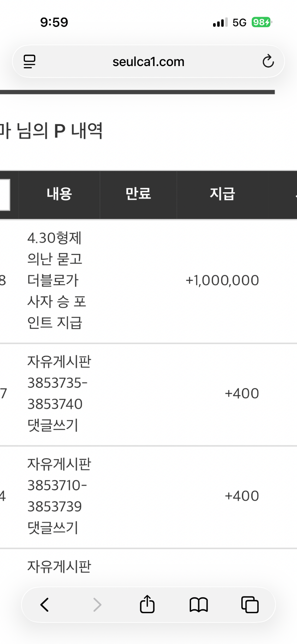This screenshot has height=644, width=297.
Task: Open the 자유게시판 3853735-3853740 댓글쓰기 entry
Action: click(59, 393)
